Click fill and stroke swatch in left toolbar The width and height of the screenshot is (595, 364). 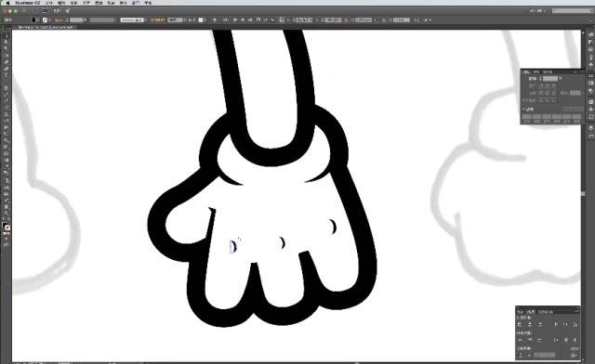pyautogui.click(x=7, y=227)
